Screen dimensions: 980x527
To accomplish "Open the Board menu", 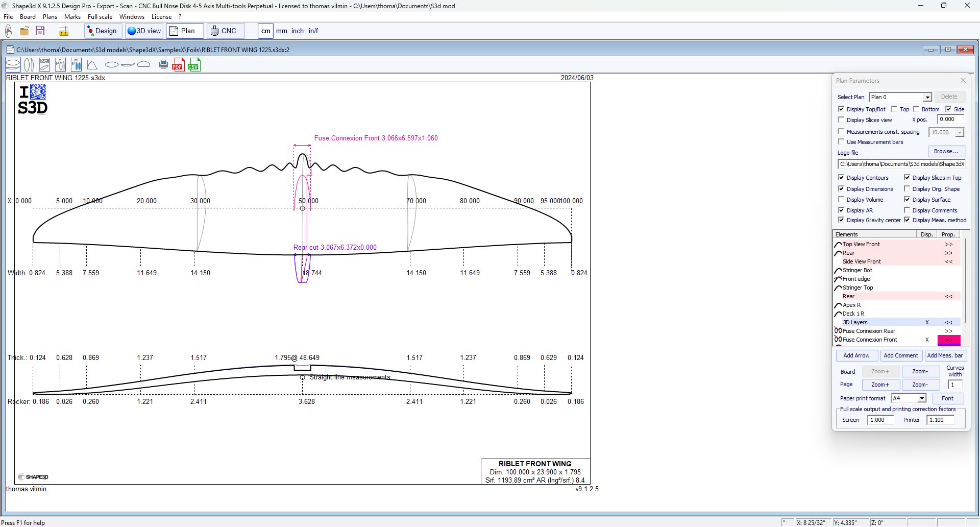I will [28, 17].
